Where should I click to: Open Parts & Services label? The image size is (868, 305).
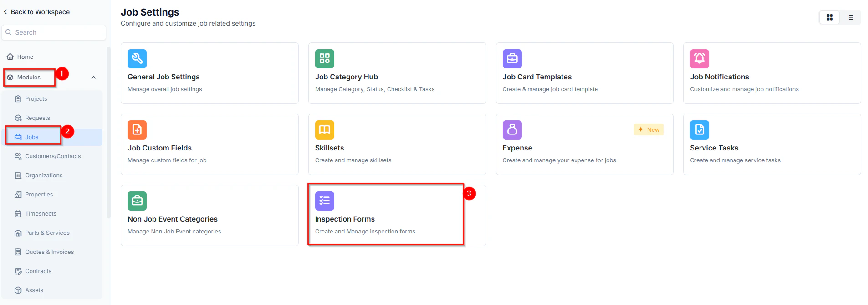(x=47, y=233)
